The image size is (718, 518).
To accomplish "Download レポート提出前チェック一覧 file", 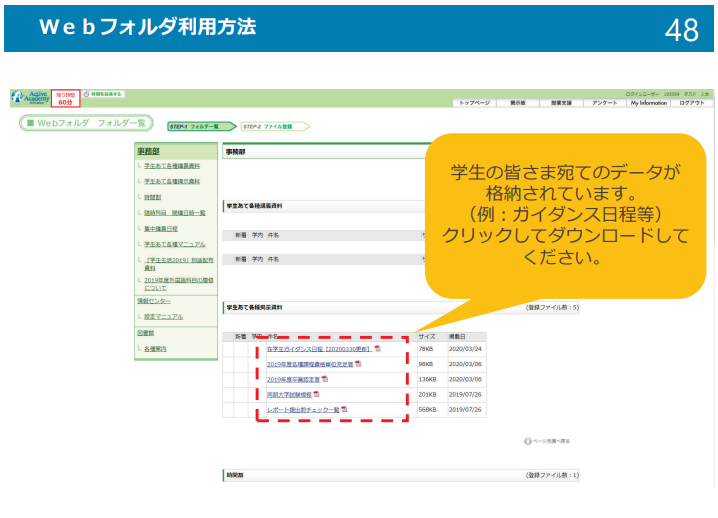I will coord(303,409).
